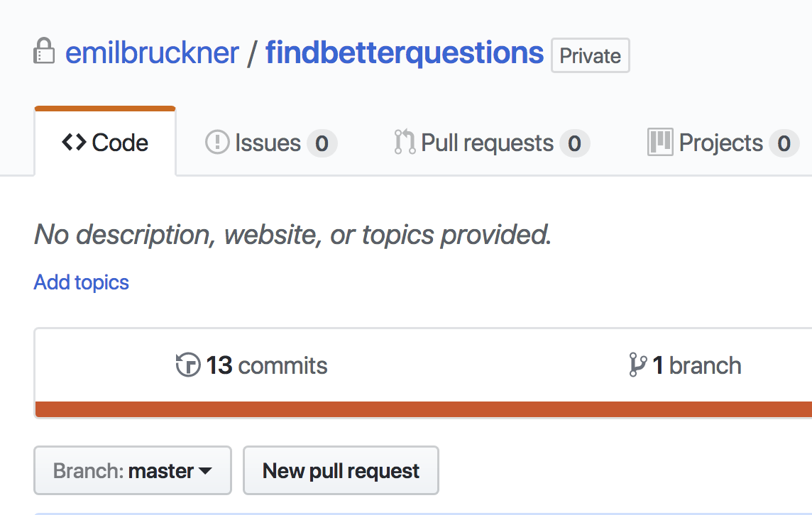This screenshot has height=515, width=812.
Task: Open the 1 branch list
Action: (696, 365)
